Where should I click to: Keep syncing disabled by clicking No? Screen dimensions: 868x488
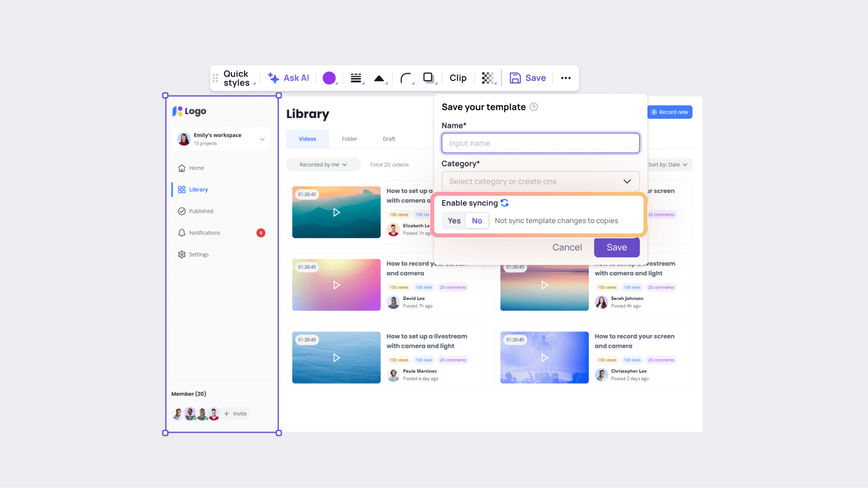point(476,220)
